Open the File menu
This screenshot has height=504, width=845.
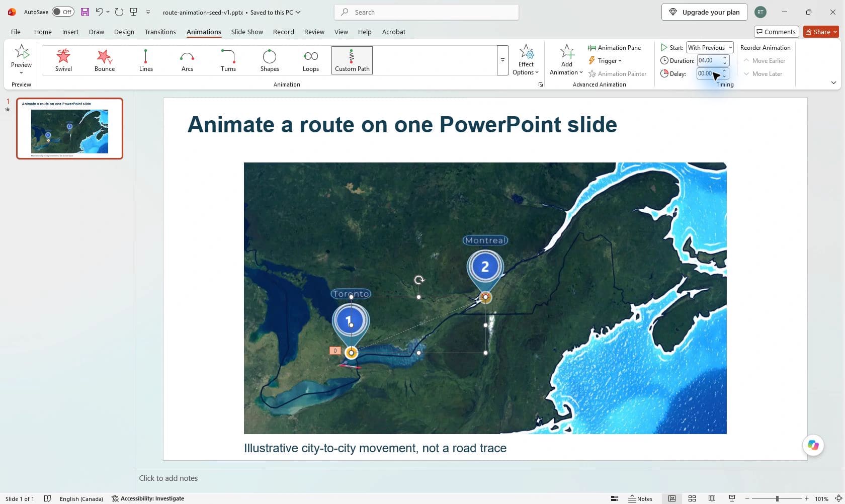click(x=16, y=32)
